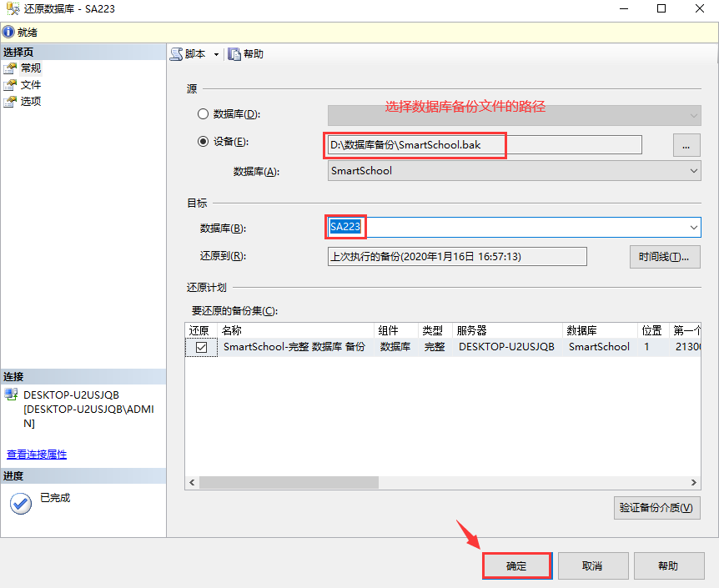The image size is (719, 588).
Task: Open the Script (脚本) toolbar icon
Action: click(x=175, y=54)
